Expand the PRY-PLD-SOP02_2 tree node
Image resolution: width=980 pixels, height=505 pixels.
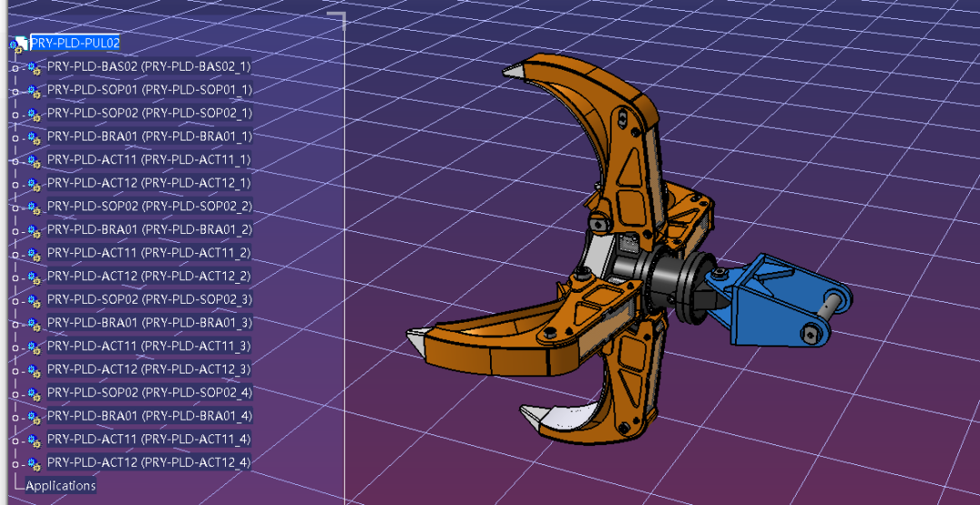[x=15, y=208]
